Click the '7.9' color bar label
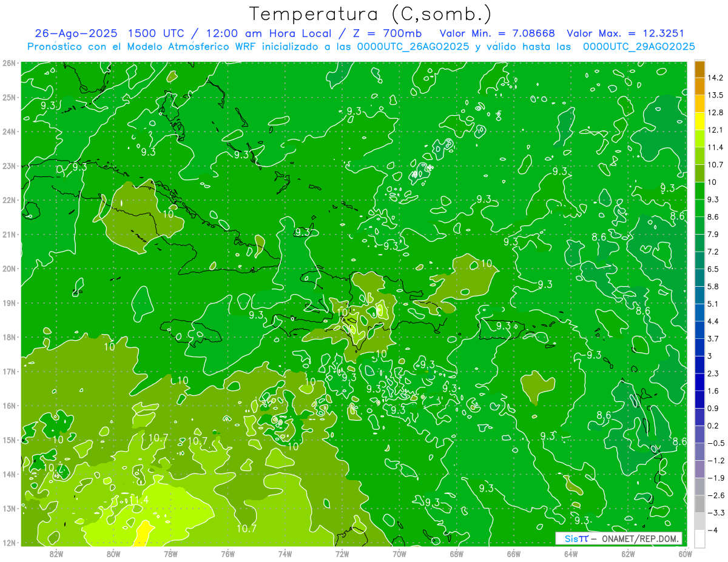 tap(713, 234)
